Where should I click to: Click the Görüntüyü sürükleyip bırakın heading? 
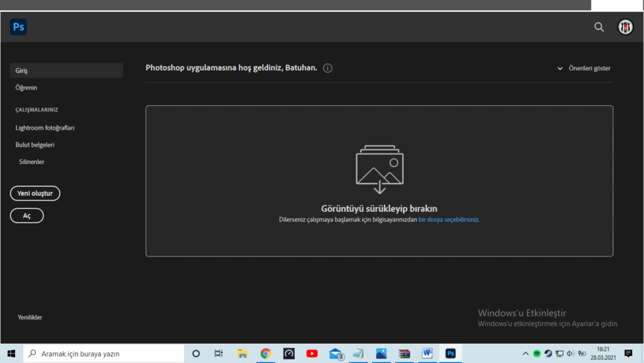(x=379, y=208)
